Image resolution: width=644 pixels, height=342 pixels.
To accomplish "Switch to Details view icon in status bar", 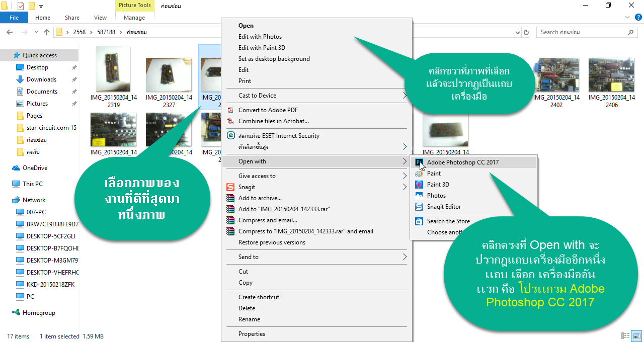I will [625, 336].
